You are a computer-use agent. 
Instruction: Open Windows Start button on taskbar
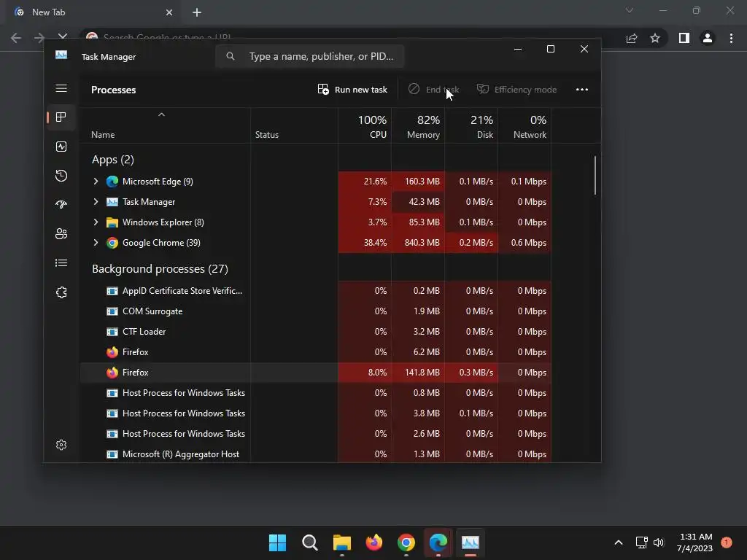277,542
